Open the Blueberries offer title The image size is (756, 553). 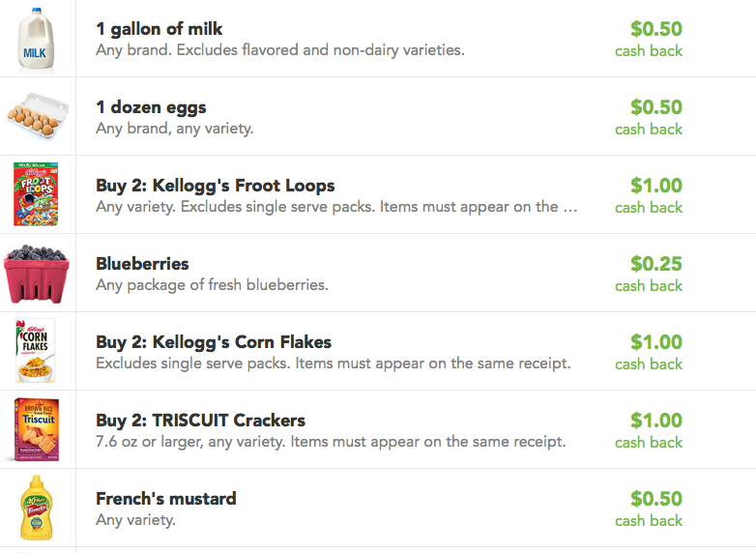(x=142, y=264)
